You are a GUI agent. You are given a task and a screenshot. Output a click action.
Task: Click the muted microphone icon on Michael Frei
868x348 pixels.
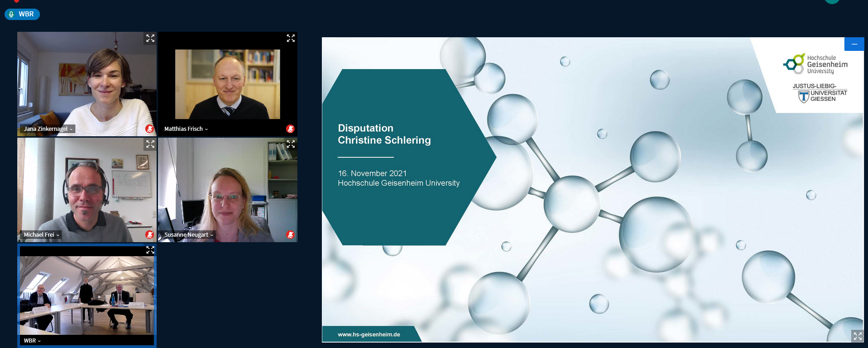coord(149,235)
